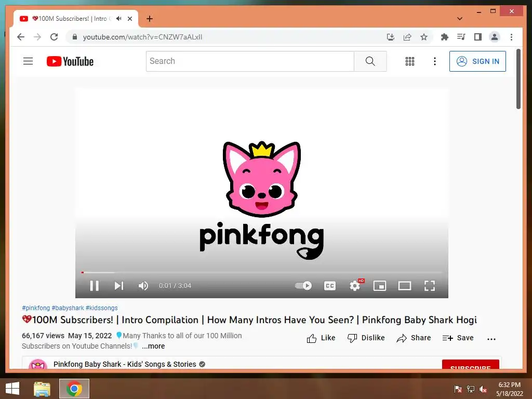Viewport: 532px width, 399px height.
Task: Open YouTube settings three-dot menu
Action: click(x=435, y=61)
